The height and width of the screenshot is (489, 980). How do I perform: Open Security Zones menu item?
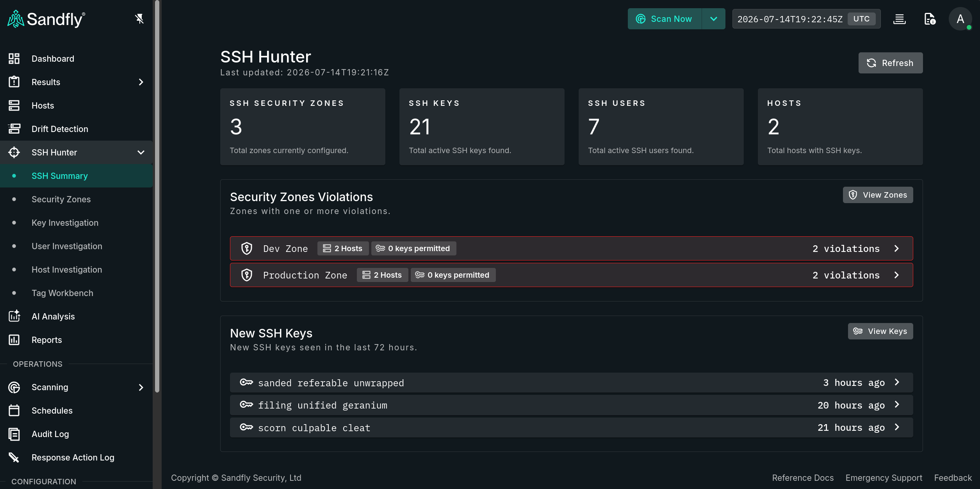(x=77, y=199)
